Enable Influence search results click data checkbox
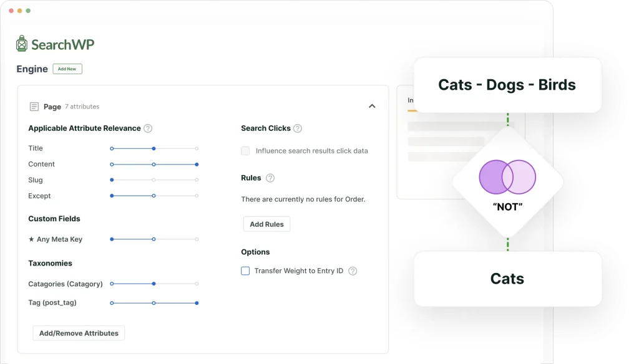Image resolution: width=639 pixels, height=364 pixels. pyautogui.click(x=245, y=151)
